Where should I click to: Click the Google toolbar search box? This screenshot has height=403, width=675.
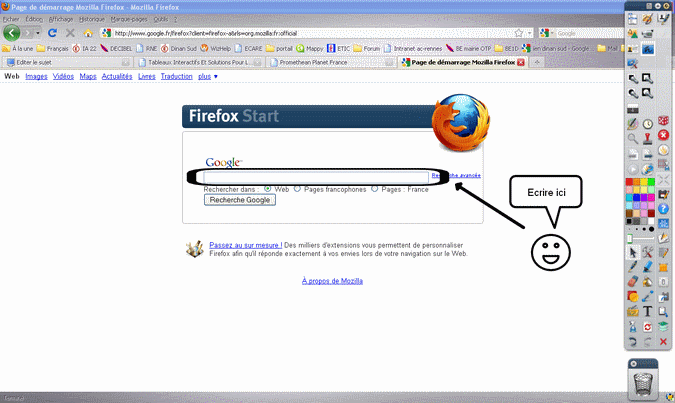pos(588,33)
